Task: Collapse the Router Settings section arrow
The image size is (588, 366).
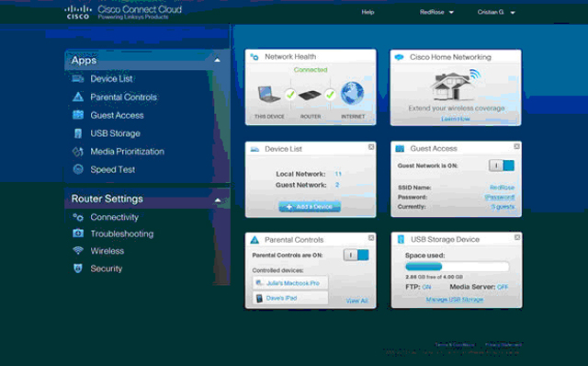Action: [218, 200]
